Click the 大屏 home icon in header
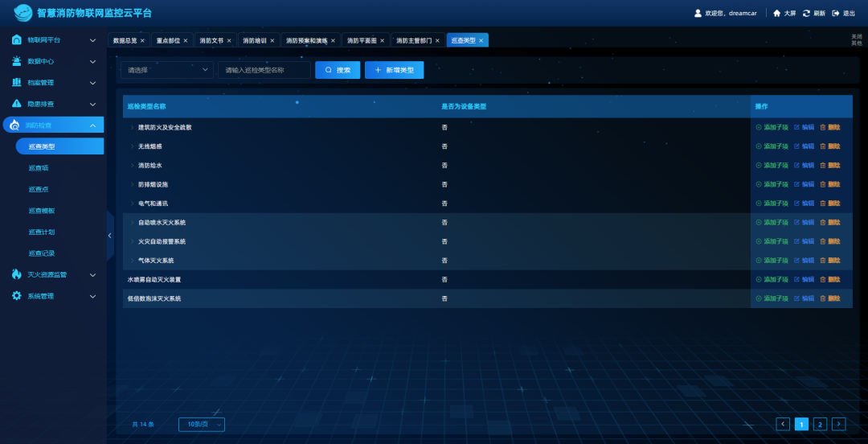 [776, 14]
